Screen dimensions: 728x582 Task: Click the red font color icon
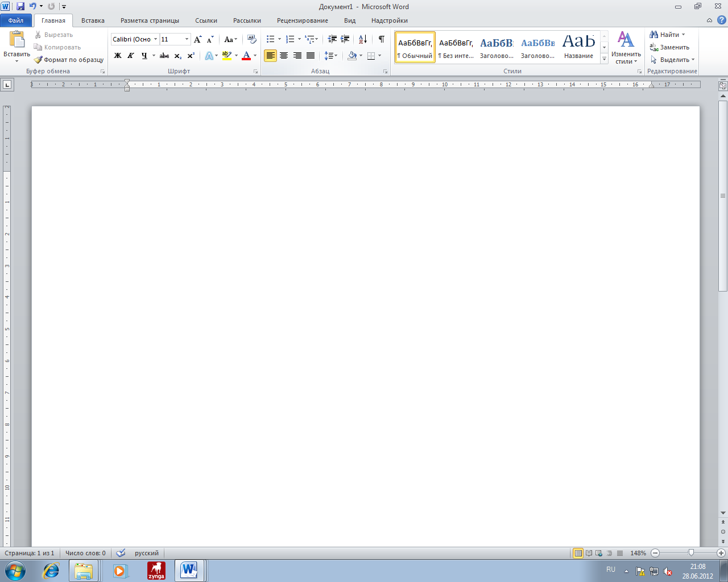[246, 56]
